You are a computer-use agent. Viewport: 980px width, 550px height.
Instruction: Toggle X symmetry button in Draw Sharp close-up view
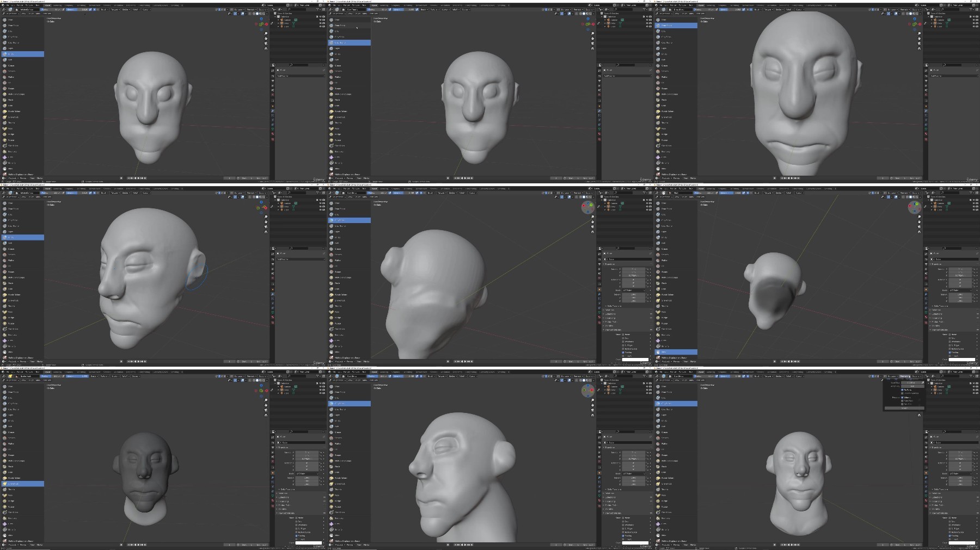coord(872,9)
